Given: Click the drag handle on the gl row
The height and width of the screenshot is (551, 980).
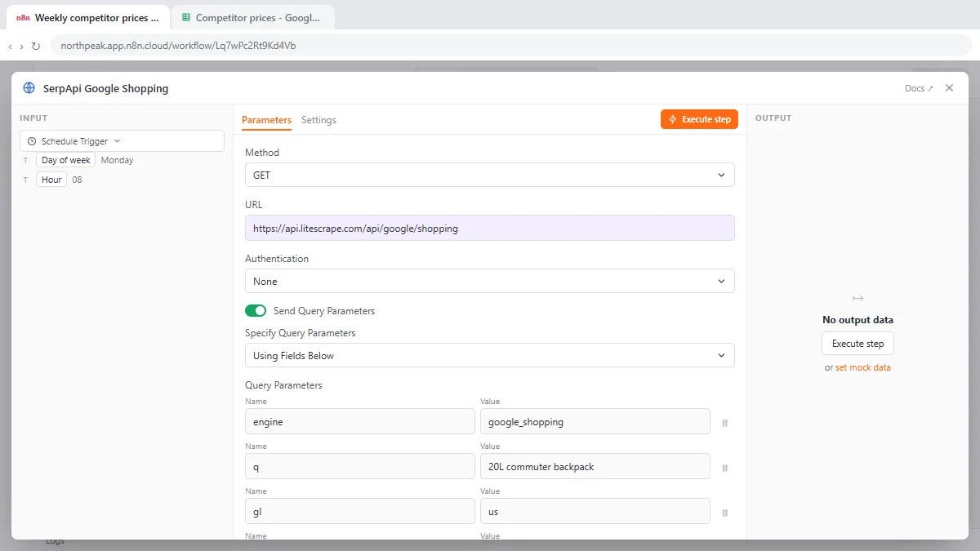Looking at the screenshot, I should [x=724, y=513].
